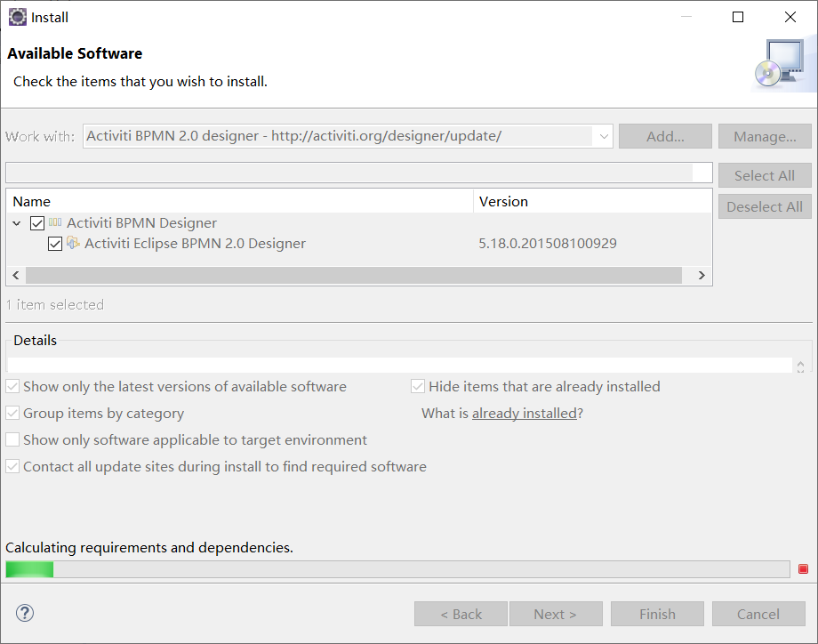Click the dependency calculation progress bar
818x644 pixels.
[397, 569]
